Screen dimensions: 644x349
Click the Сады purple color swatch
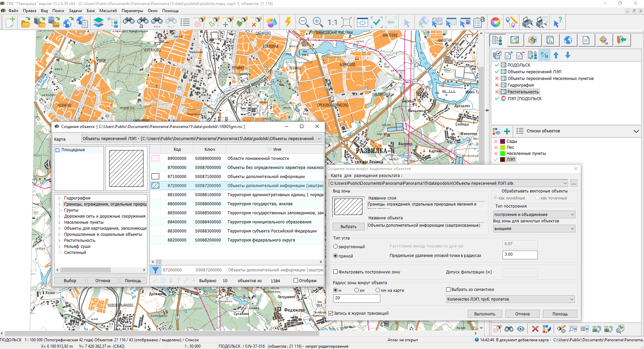coord(503,141)
